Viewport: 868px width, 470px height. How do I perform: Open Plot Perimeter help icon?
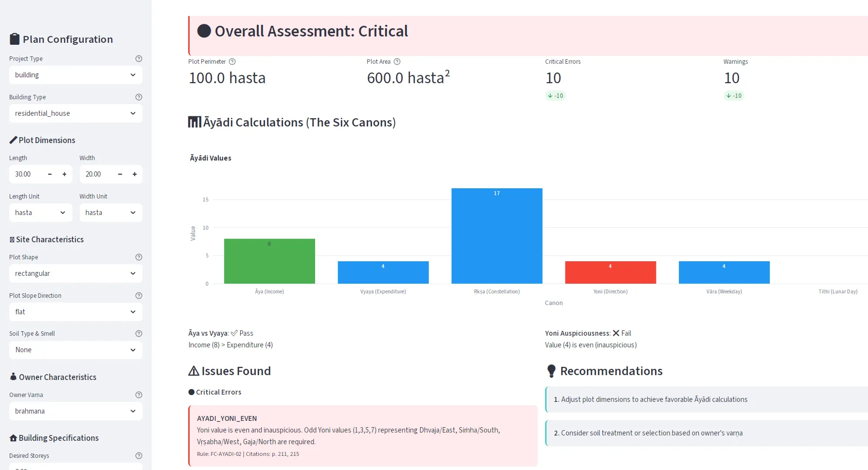click(232, 61)
